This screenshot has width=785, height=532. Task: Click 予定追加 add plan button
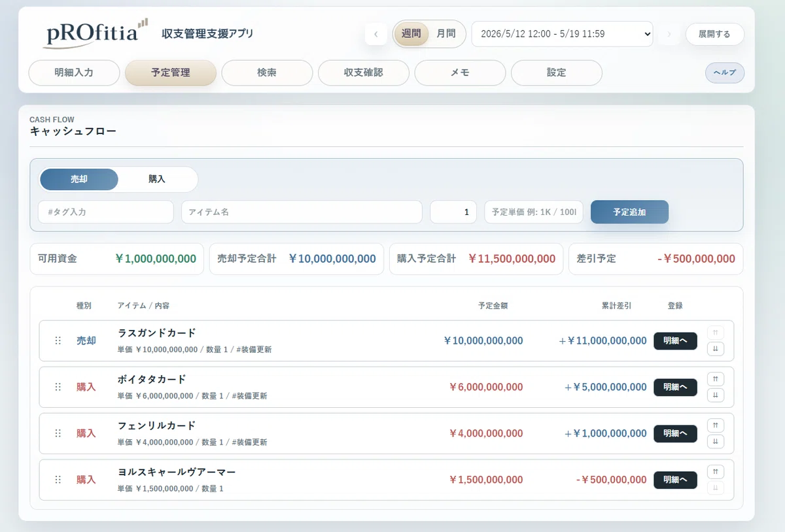pyautogui.click(x=629, y=212)
